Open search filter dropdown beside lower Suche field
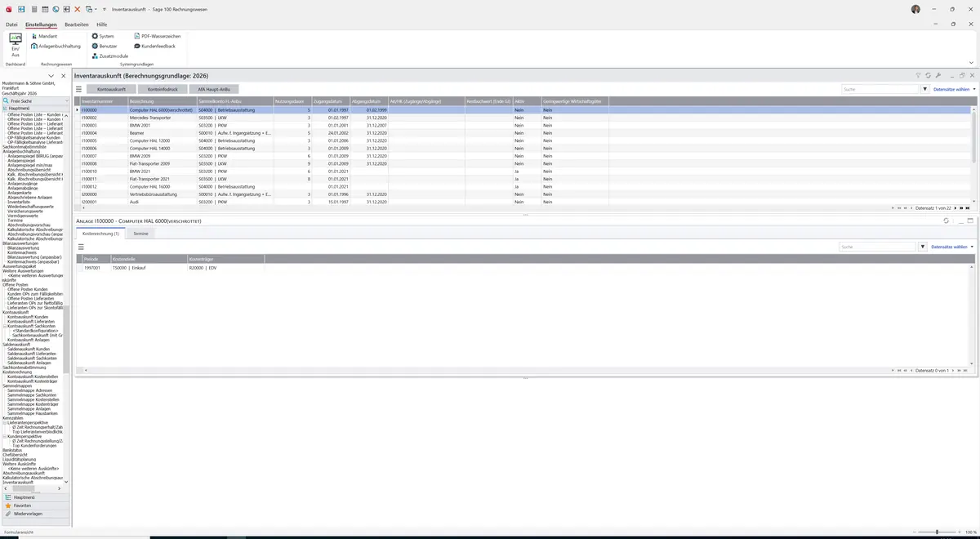 tap(923, 247)
